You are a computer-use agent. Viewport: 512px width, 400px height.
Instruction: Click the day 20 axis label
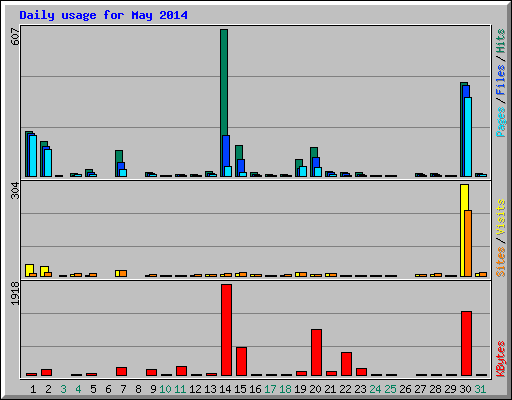pyautogui.click(x=315, y=389)
